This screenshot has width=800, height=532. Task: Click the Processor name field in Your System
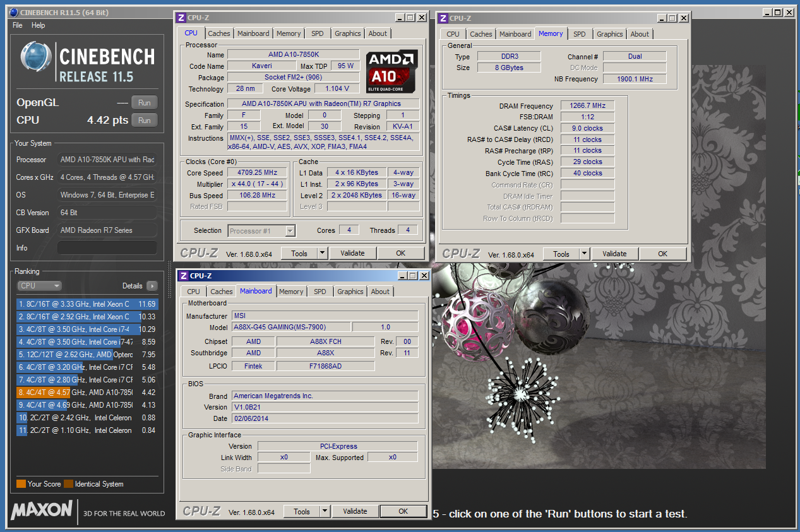pyautogui.click(x=107, y=160)
